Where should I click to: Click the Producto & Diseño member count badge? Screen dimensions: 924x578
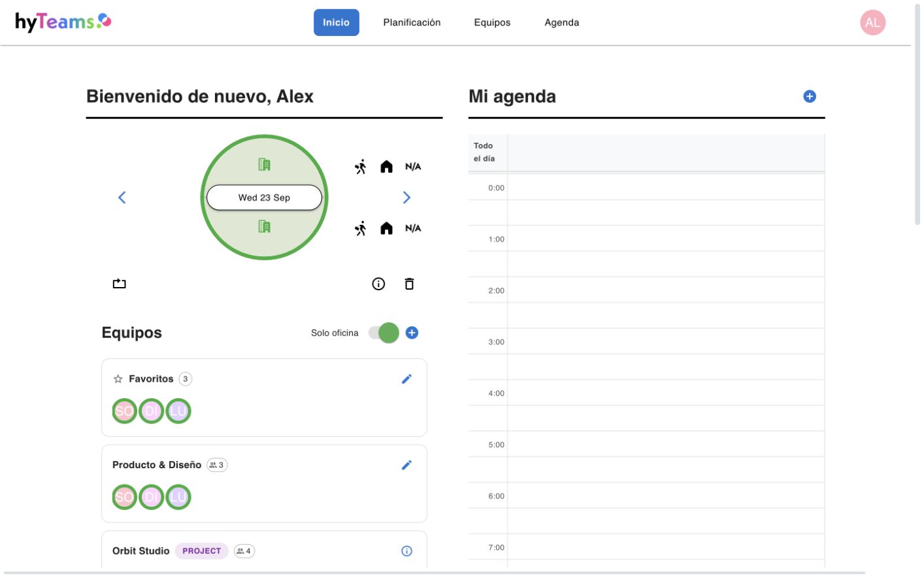pyautogui.click(x=217, y=465)
